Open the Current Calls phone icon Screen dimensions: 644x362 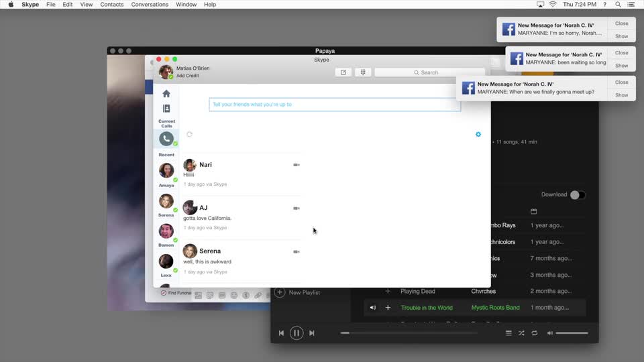(x=166, y=139)
